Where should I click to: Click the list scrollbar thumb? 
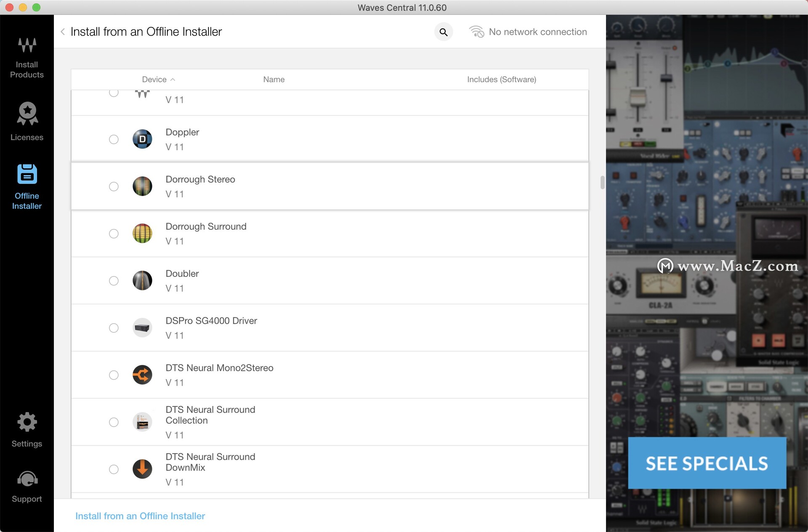coord(602,183)
